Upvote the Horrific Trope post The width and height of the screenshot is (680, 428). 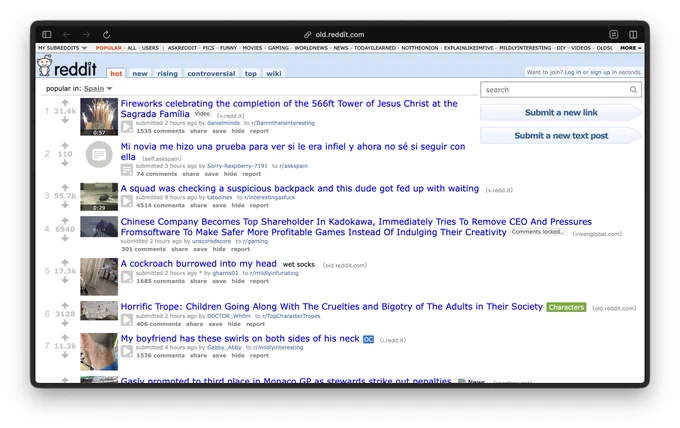[x=65, y=305]
